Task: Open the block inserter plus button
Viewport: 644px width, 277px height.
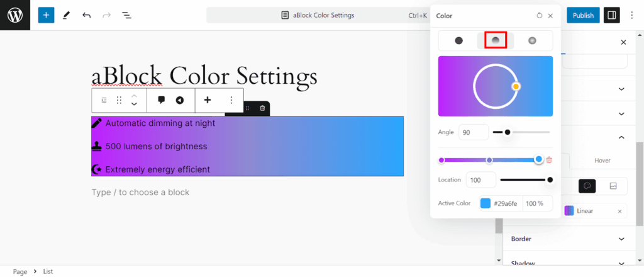Action: pos(46,15)
